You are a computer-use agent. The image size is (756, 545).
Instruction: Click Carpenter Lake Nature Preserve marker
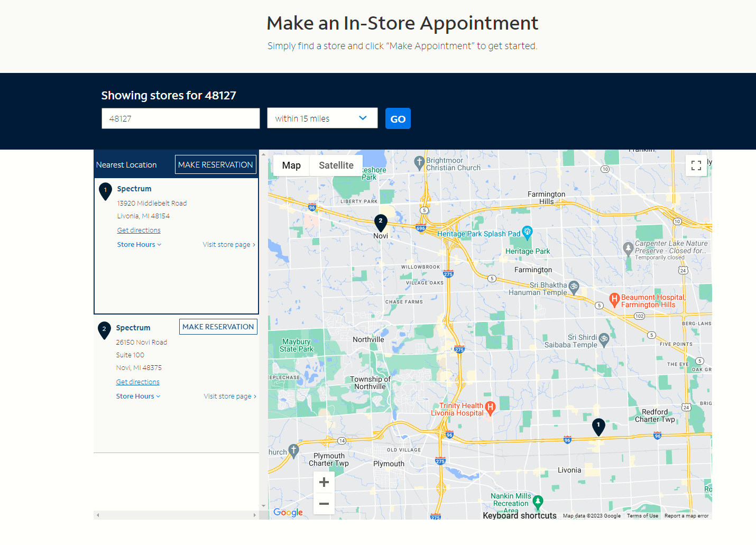point(628,248)
